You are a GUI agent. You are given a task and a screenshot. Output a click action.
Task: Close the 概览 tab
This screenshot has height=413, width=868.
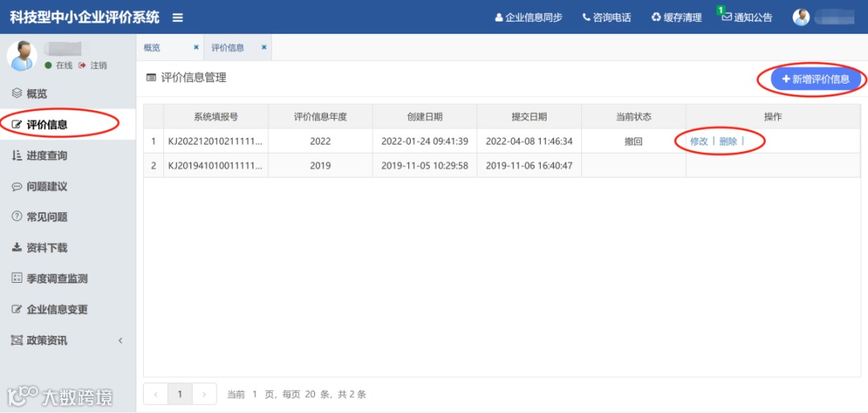tap(196, 47)
